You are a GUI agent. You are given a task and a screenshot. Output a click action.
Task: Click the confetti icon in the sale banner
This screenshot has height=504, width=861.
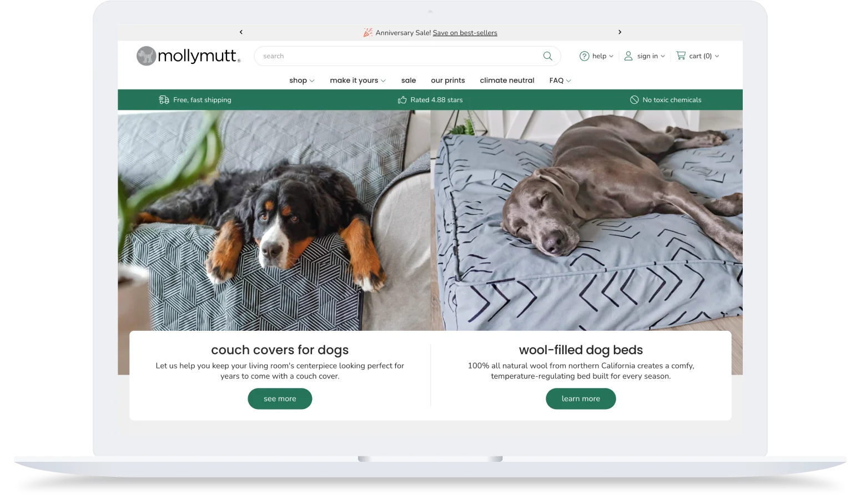[x=367, y=32]
